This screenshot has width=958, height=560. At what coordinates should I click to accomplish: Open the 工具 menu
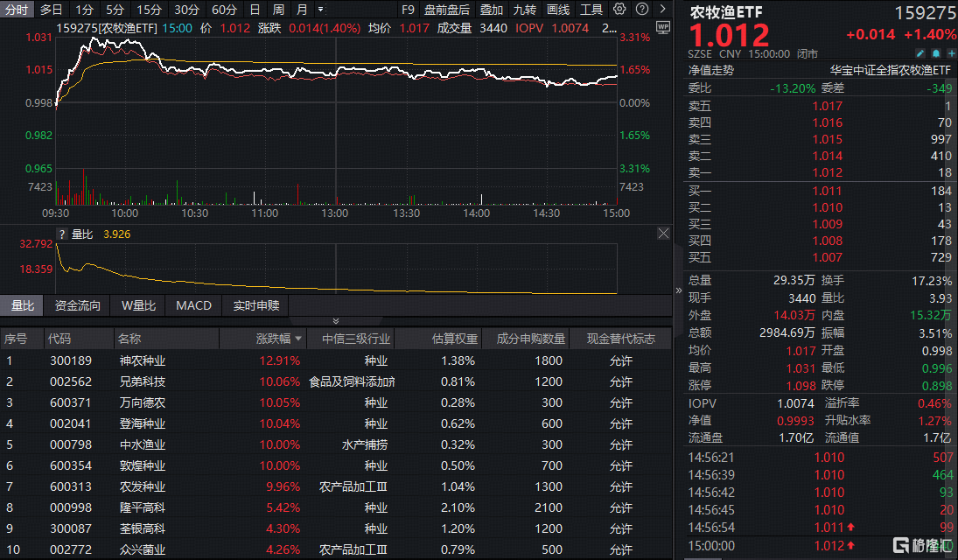(591, 10)
